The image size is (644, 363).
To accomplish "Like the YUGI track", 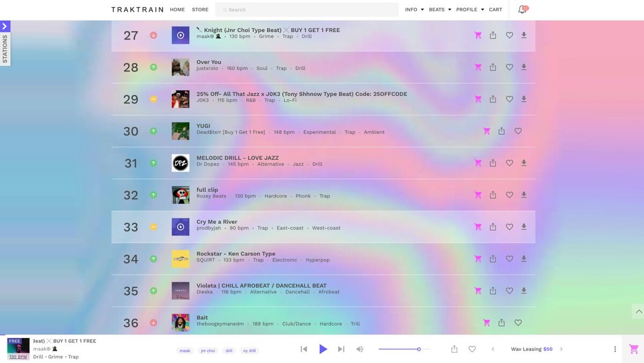I will coord(518,131).
